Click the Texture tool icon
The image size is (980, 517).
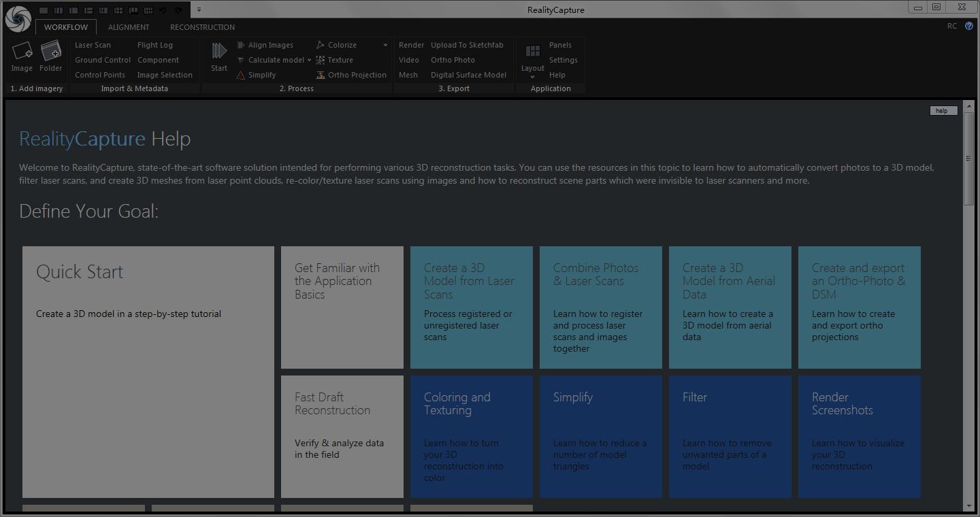click(321, 60)
